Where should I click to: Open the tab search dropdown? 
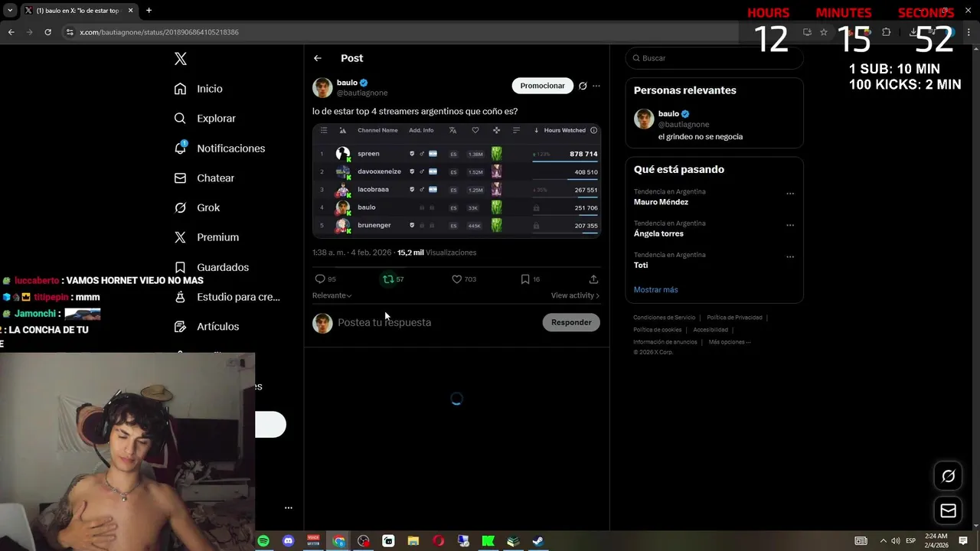[x=10, y=11]
